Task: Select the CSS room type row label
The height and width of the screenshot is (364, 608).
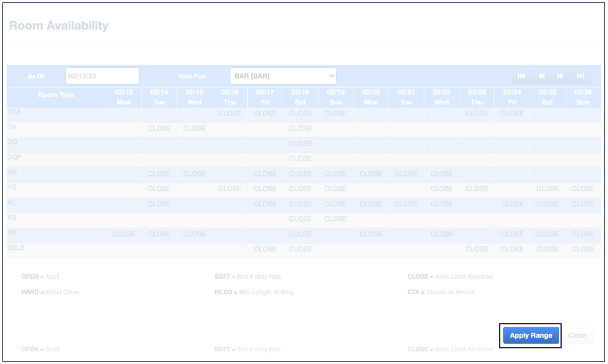Action: (x=14, y=112)
